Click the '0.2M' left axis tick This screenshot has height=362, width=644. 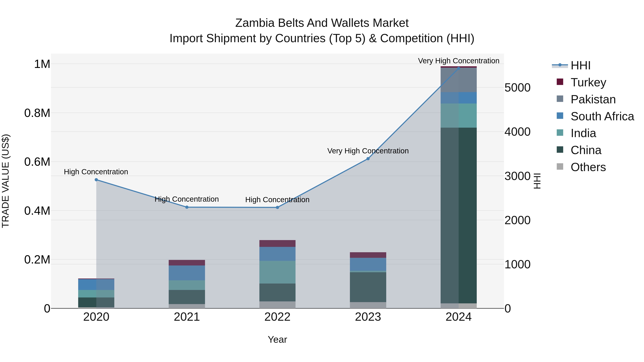click(x=37, y=260)
